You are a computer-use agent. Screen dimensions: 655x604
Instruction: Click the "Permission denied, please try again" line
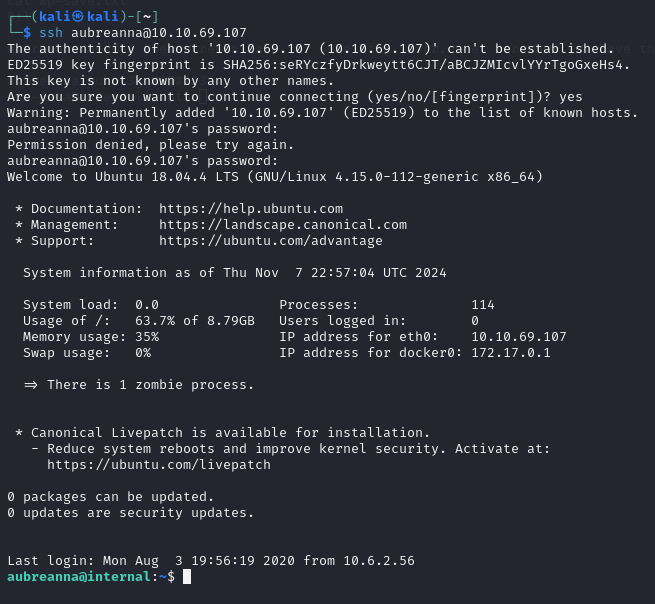point(135,145)
